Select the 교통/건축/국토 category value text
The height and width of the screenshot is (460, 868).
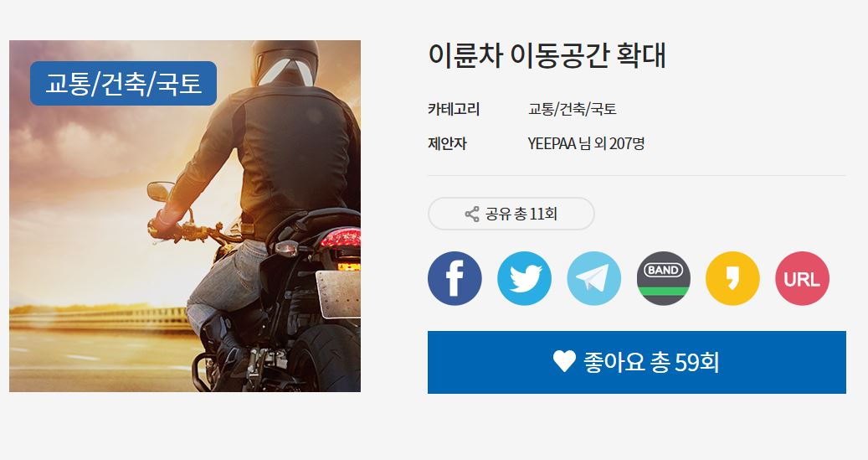572,109
